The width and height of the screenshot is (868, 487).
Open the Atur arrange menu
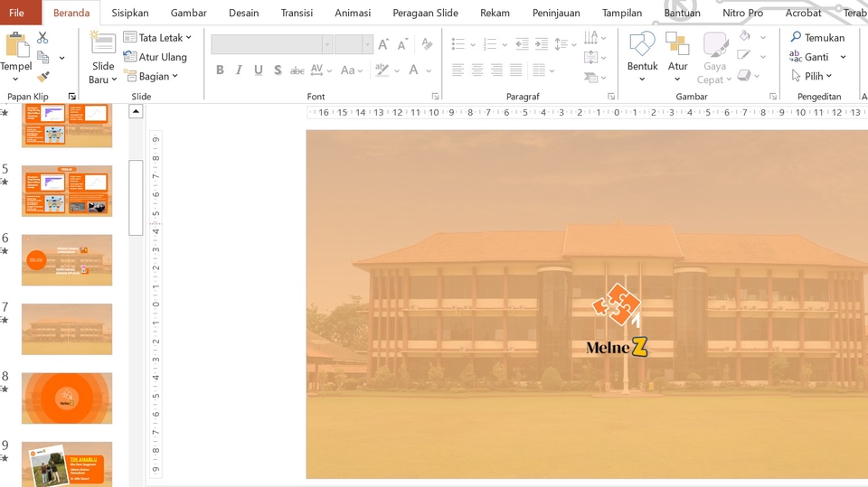point(677,56)
